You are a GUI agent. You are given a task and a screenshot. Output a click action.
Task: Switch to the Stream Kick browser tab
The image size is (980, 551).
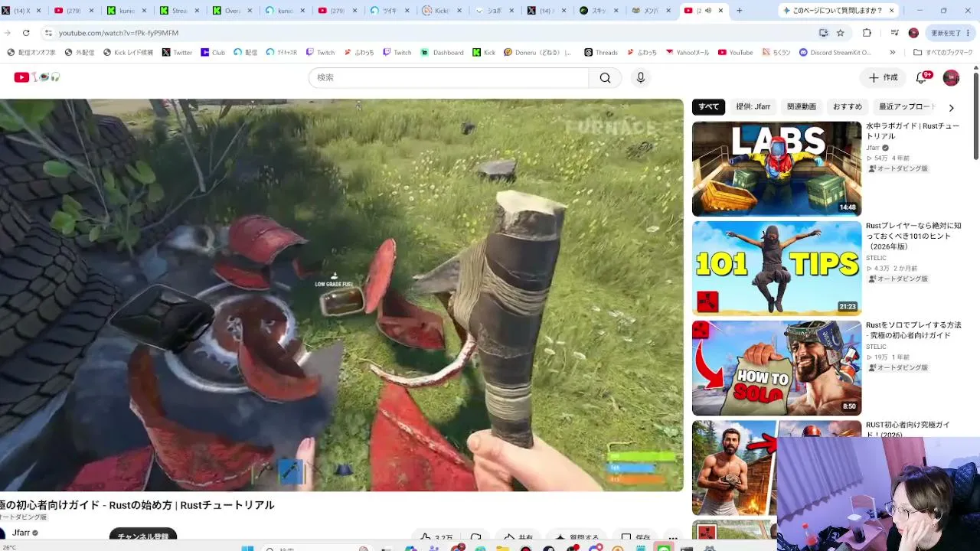[178, 11]
